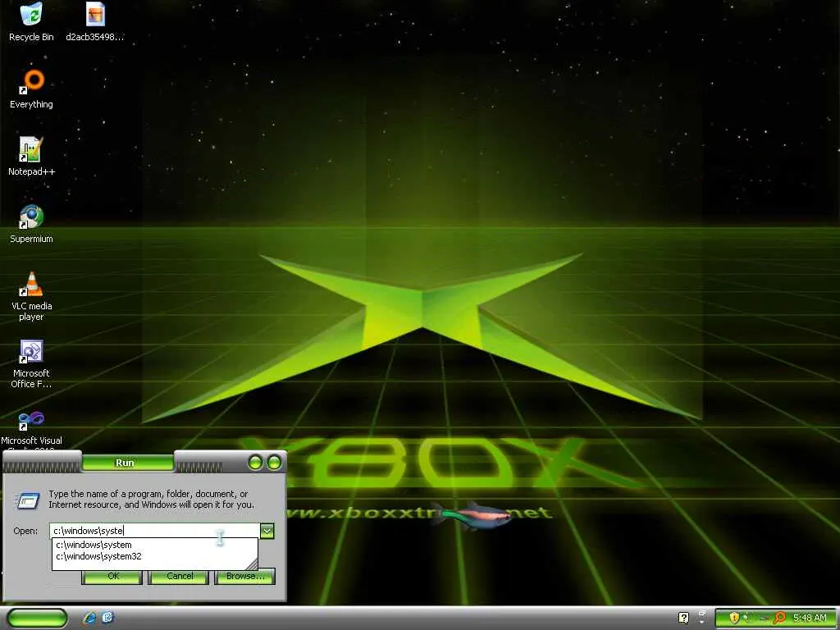
Task: Click Cancel in the Run dialog
Action: (x=179, y=577)
